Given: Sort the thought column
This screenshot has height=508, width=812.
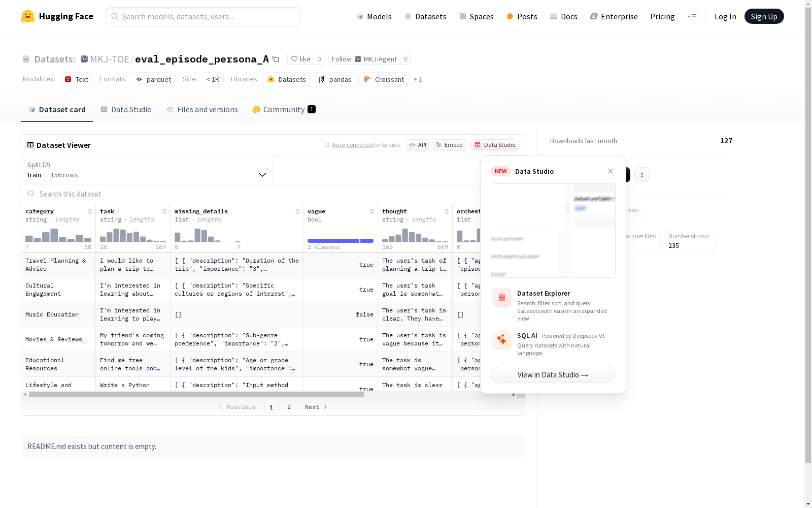Looking at the screenshot, I should click(x=447, y=211).
